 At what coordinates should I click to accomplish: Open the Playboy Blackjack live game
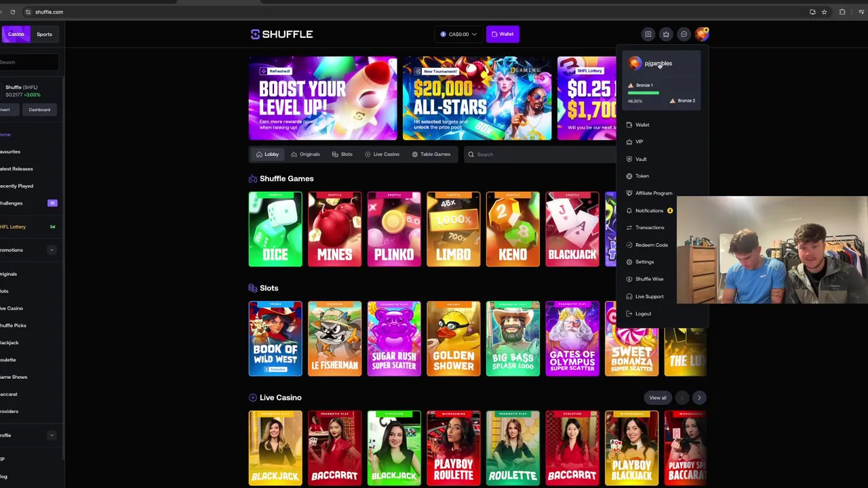point(631,448)
